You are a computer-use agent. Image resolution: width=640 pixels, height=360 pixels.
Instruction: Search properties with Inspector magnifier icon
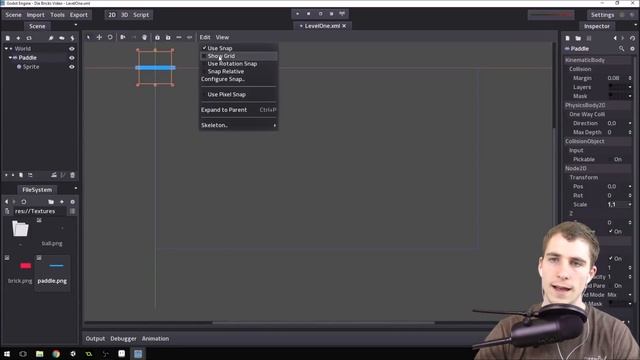(x=621, y=49)
